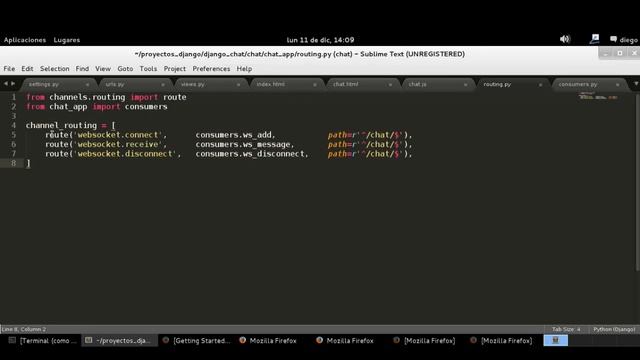Open the Aplicaciones menu
The height and width of the screenshot is (360, 640).
(x=25, y=40)
